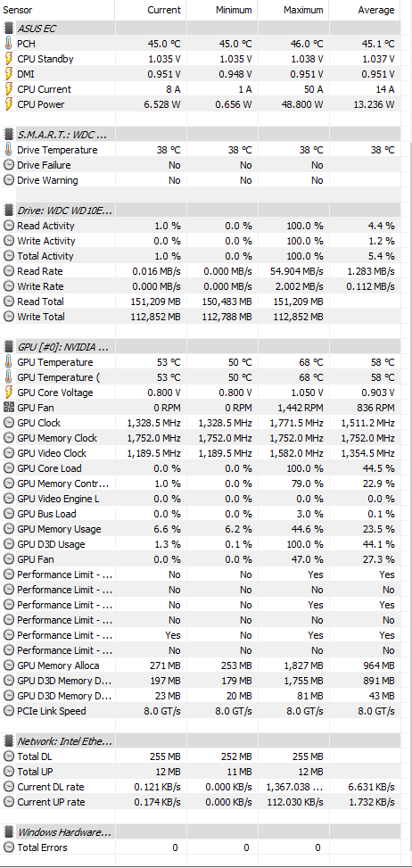Click the chip icon next to ASUS EC
This screenshot has height=868, width=412.
point(8,29)
